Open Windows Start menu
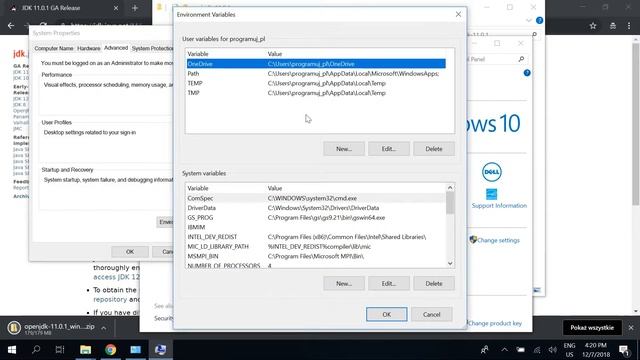The width and height of the screenshot is (640, 360). pyautogui.click(x=12, y=350)
